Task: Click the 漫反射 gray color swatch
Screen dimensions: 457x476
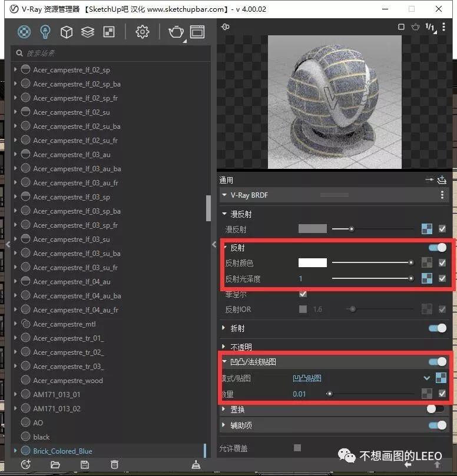Action: 312,229
